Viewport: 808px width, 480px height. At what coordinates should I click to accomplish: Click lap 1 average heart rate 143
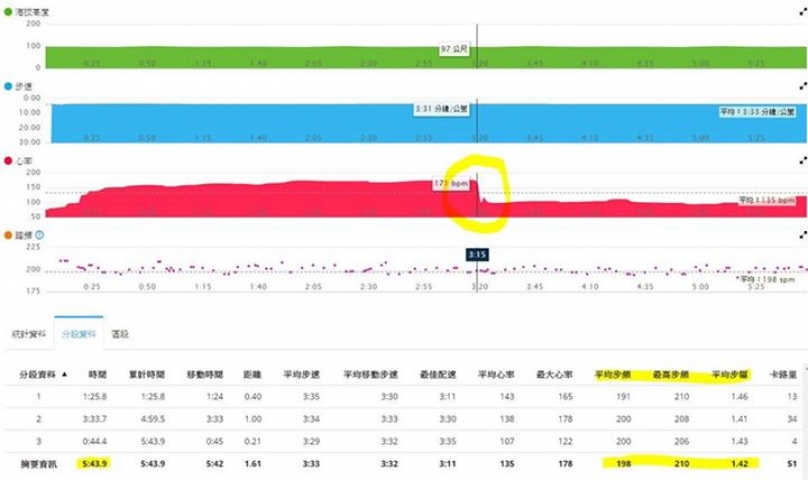[507, 396]
